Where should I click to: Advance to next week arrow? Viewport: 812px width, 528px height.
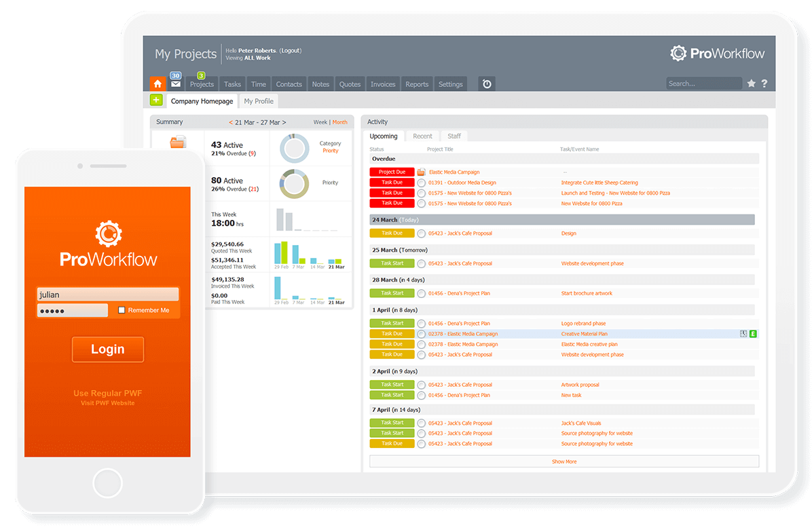pos(284,122)
